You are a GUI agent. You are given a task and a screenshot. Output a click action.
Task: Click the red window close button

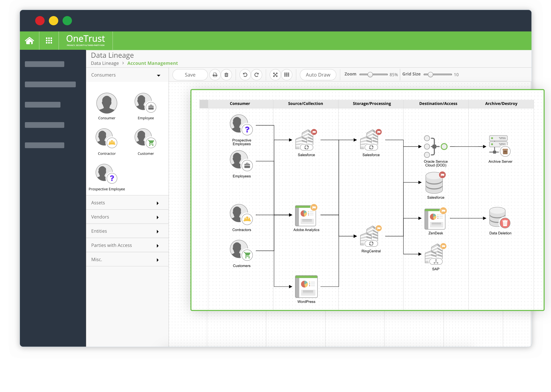pyautogui.click(x=40, y=20)
